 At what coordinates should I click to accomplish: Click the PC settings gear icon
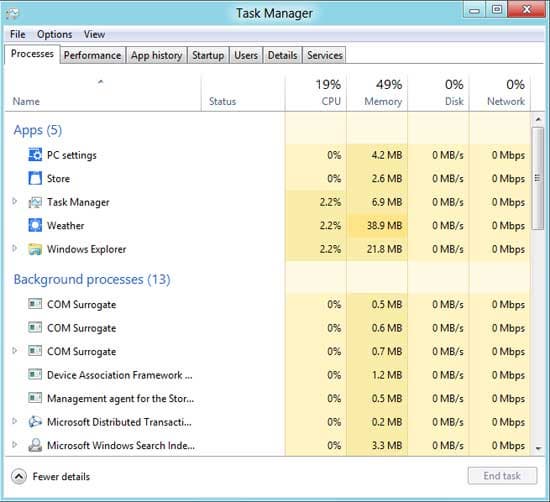click(35, 155)
